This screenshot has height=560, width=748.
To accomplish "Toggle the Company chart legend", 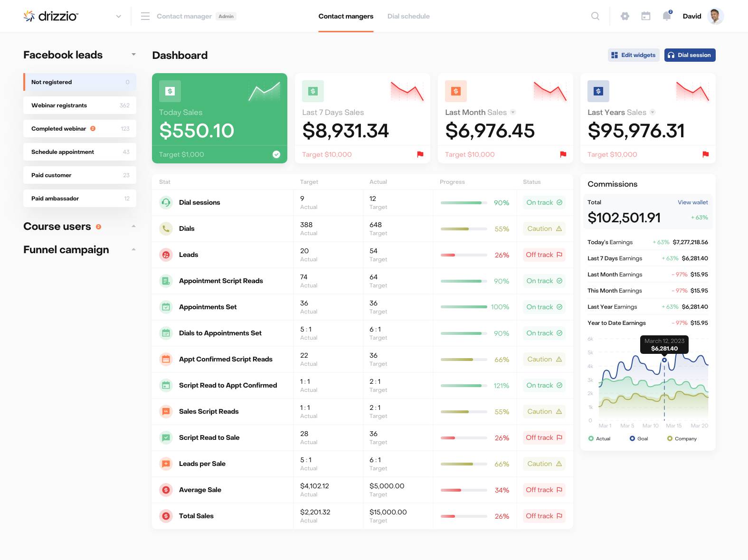I will (x=682, y=438).
